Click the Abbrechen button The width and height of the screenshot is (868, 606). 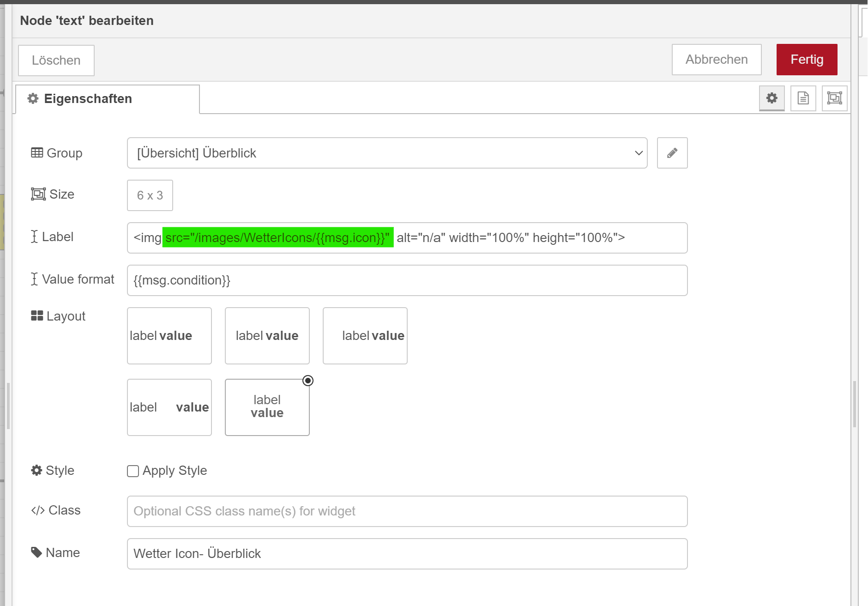pos(716,60)
